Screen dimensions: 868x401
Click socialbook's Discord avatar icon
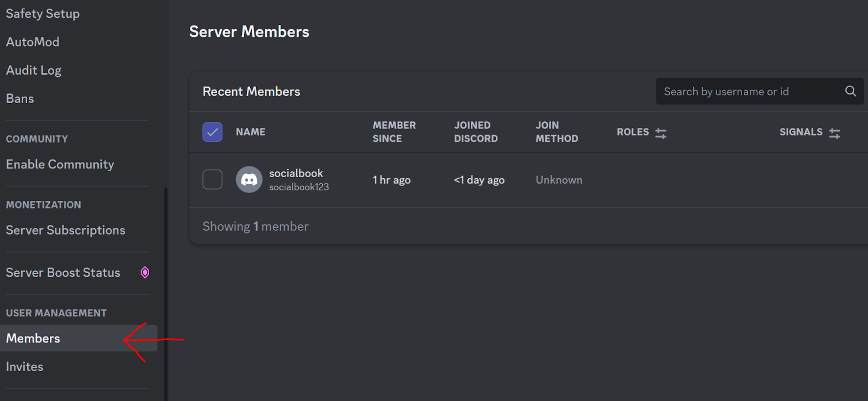(249, 179)
